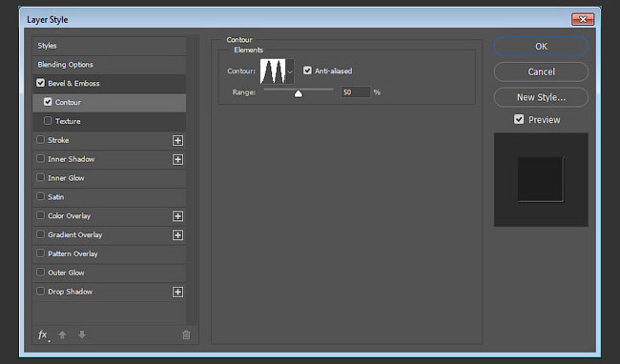Select the Pattern Overlay label
Screen dimensions: 620x364
coord(72,253)
